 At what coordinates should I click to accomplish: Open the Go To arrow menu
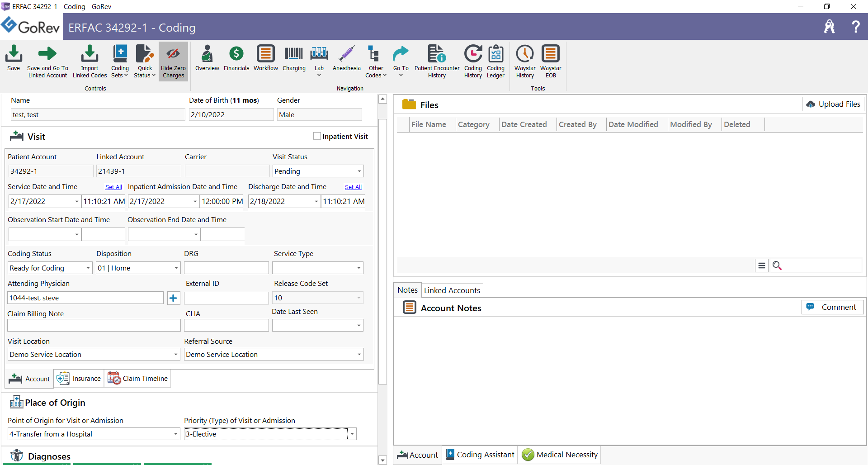(401, 61)
